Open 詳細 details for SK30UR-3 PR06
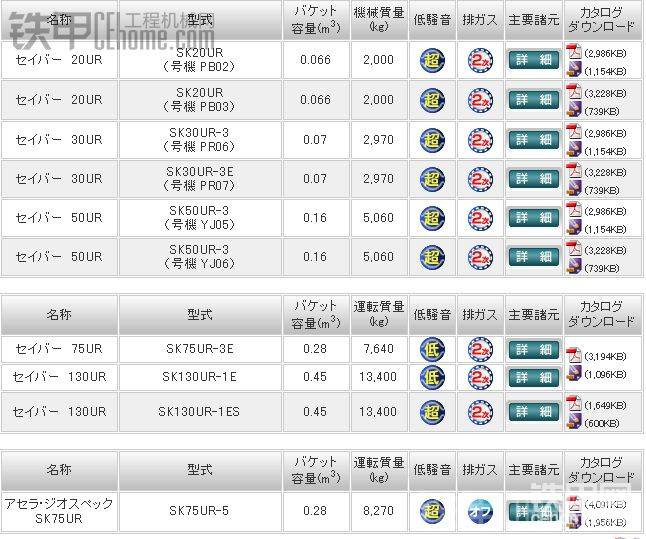This screenshot has height=539, width=646. [x=534, y=140]
